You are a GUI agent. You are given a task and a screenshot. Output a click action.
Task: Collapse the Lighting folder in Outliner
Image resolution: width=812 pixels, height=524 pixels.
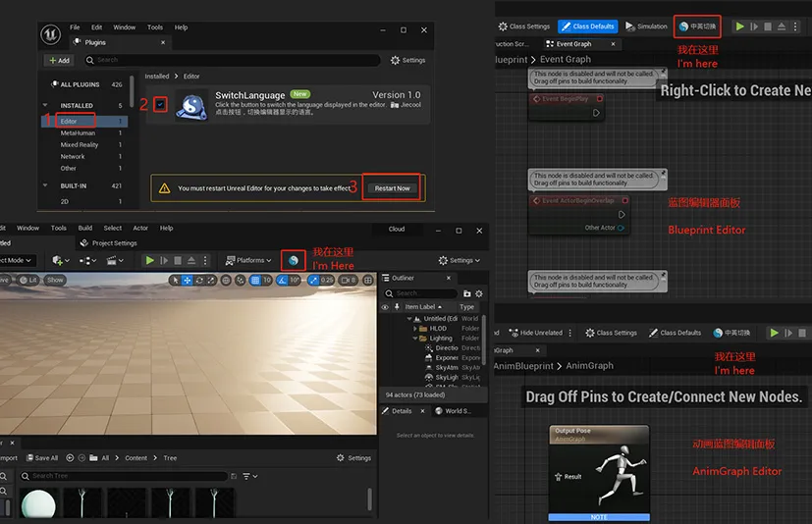(415, 339)
